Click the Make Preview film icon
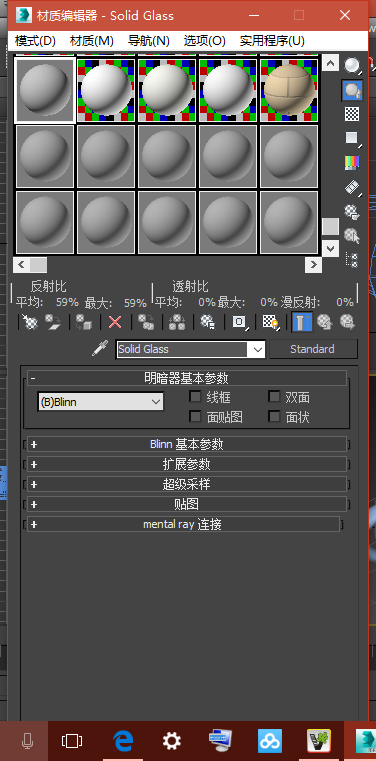The image size is (376, 761). [x=352, y=187]
